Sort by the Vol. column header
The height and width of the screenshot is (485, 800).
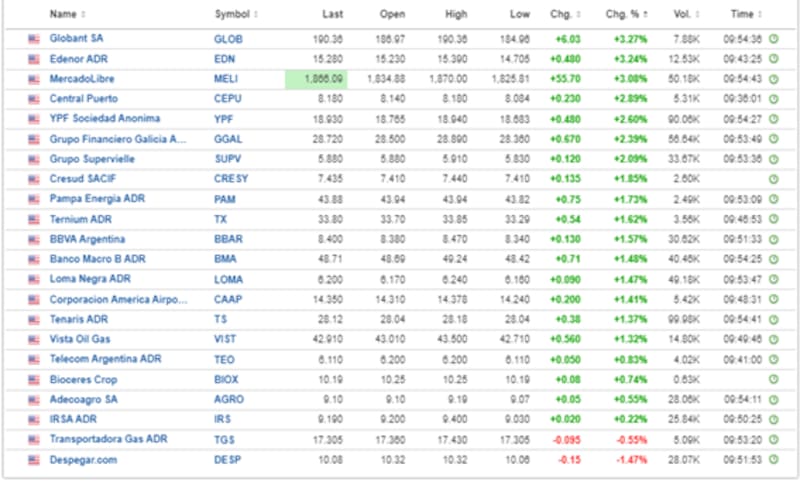click(686, 15)
